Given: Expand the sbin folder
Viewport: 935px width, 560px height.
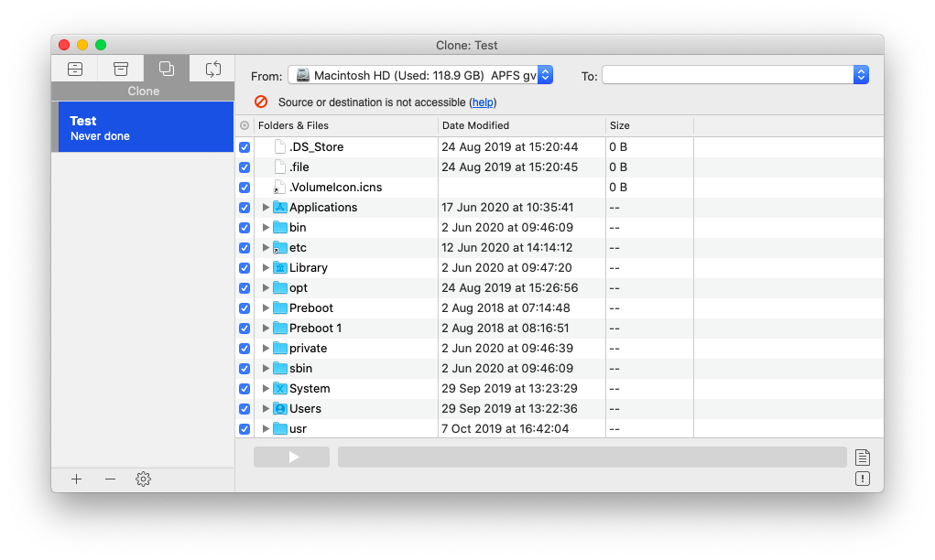Looking at the screenshot, I should 266,369.
